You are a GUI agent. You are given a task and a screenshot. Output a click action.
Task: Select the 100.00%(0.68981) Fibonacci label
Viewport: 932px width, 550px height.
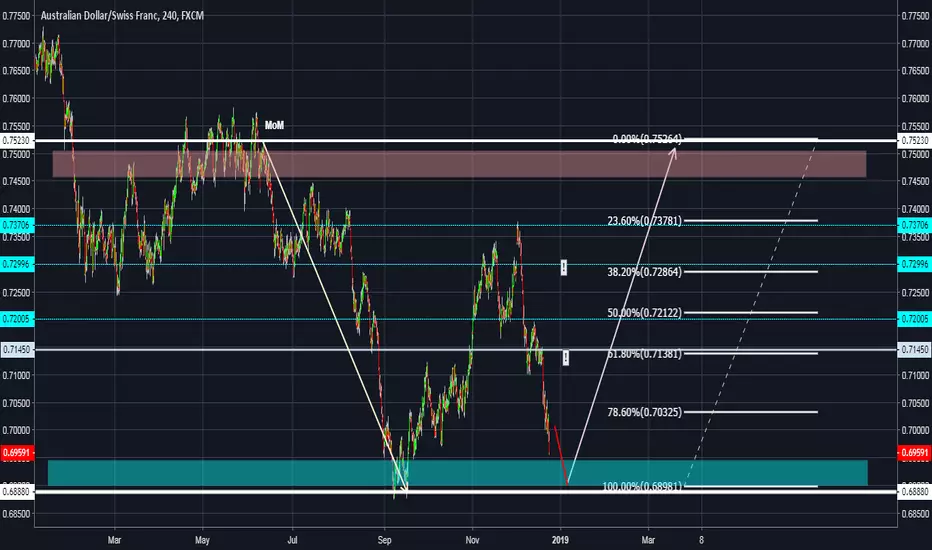pyautogui.click(x=642, y=486)
